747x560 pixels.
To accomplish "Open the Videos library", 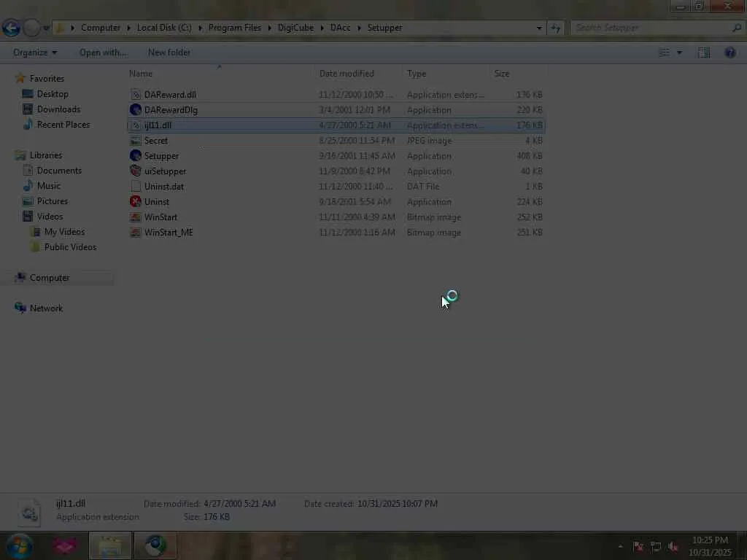I will click(x=50, y=216).
